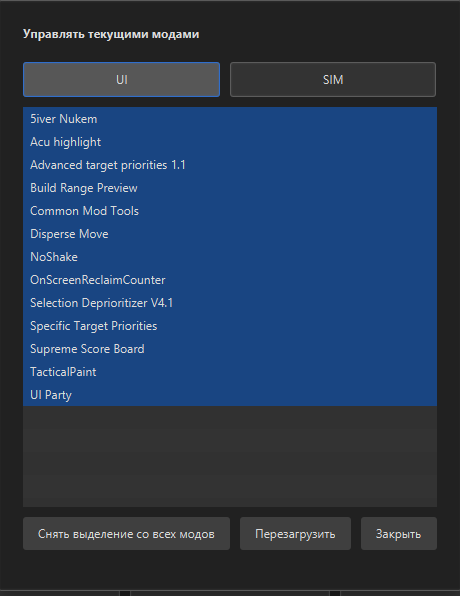Toggle Build Range Preview mod

click(x=230, y=188)
